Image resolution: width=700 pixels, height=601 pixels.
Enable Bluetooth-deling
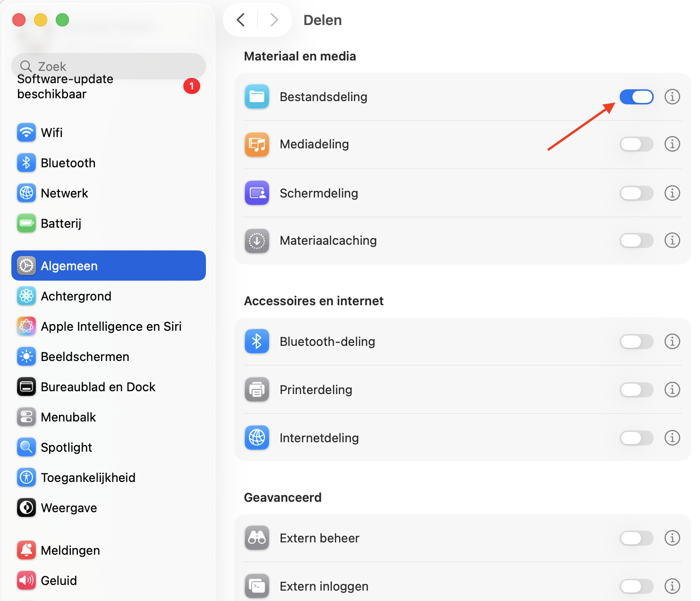click(636, 342)
